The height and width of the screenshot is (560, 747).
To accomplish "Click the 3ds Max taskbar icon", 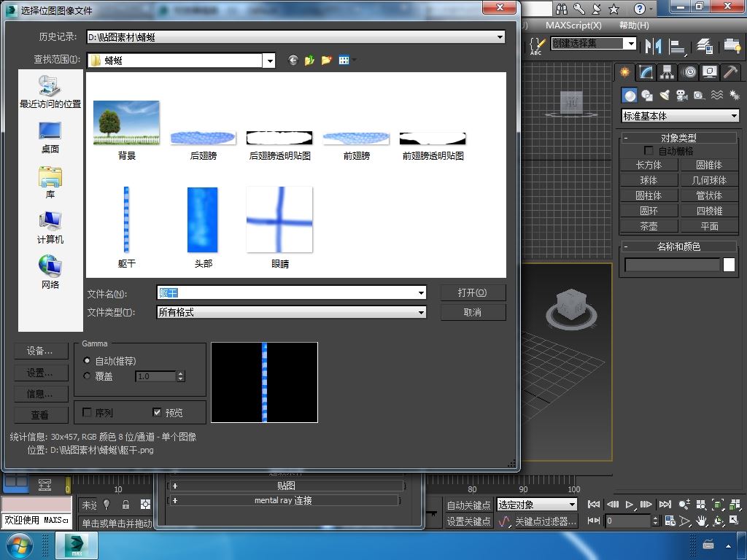I will tap(77, 545).
